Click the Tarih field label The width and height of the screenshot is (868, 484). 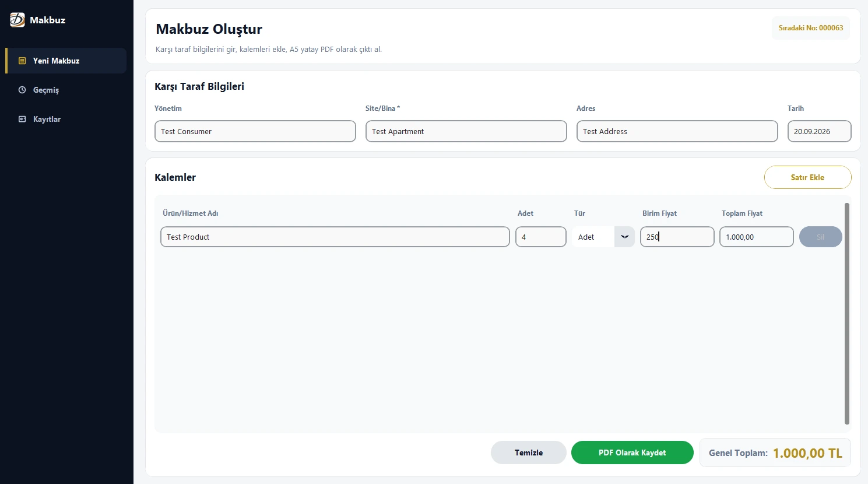point(796,108)
